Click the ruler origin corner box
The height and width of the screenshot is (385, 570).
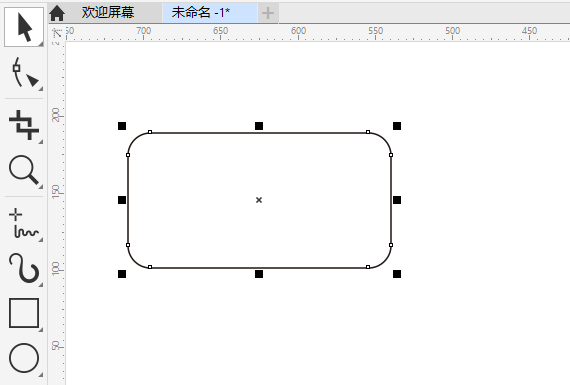[x=57, y=34]
